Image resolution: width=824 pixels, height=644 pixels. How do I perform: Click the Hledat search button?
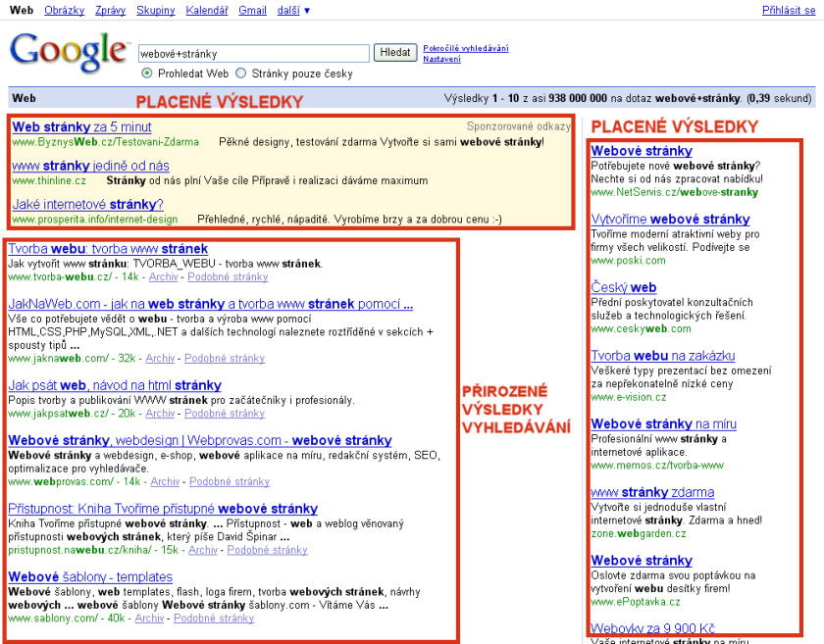pyautogui.click(x=395, y=53)
